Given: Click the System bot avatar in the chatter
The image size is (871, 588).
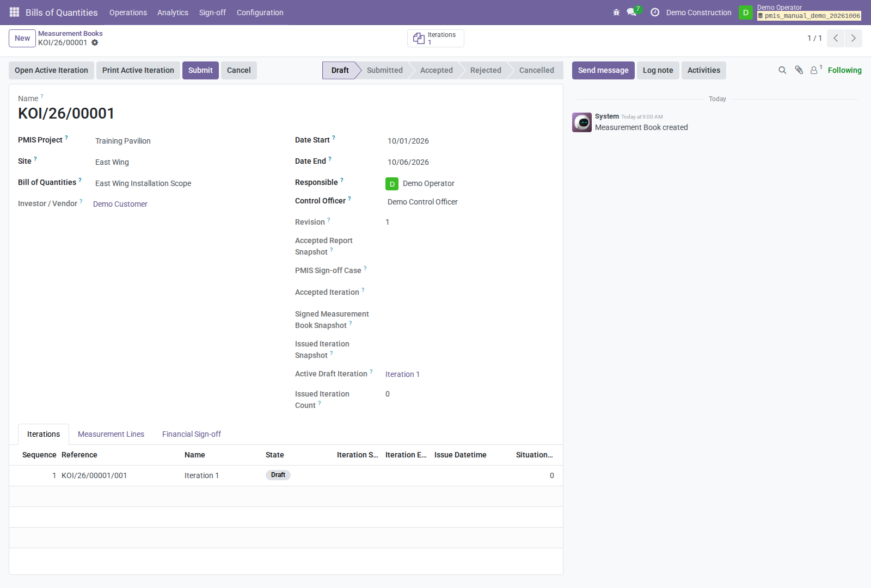Looking at the screenshot, I should 582,122.
